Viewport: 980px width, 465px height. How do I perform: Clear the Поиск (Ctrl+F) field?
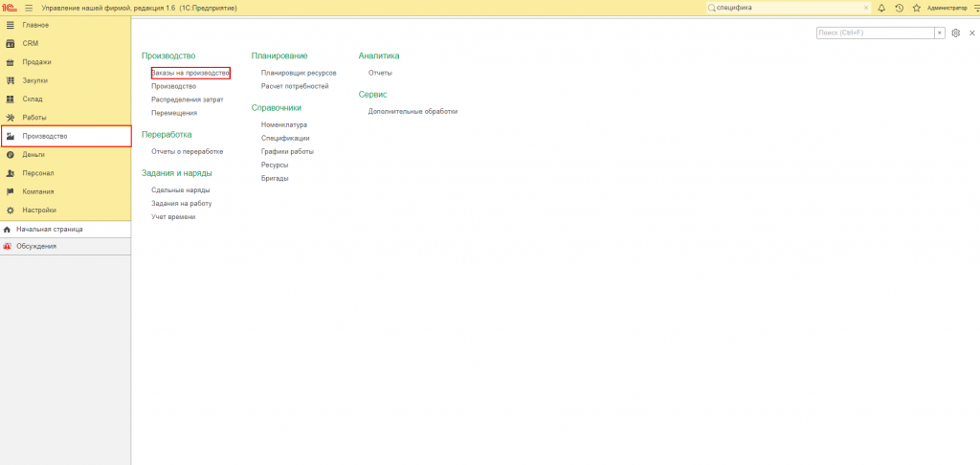click(x=940, y=33)
